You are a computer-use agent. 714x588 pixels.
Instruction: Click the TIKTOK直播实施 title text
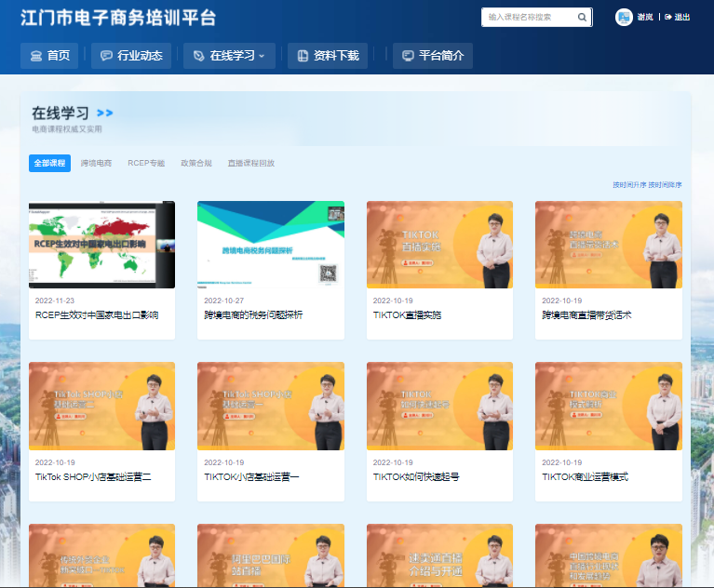(x=407, y=315)
